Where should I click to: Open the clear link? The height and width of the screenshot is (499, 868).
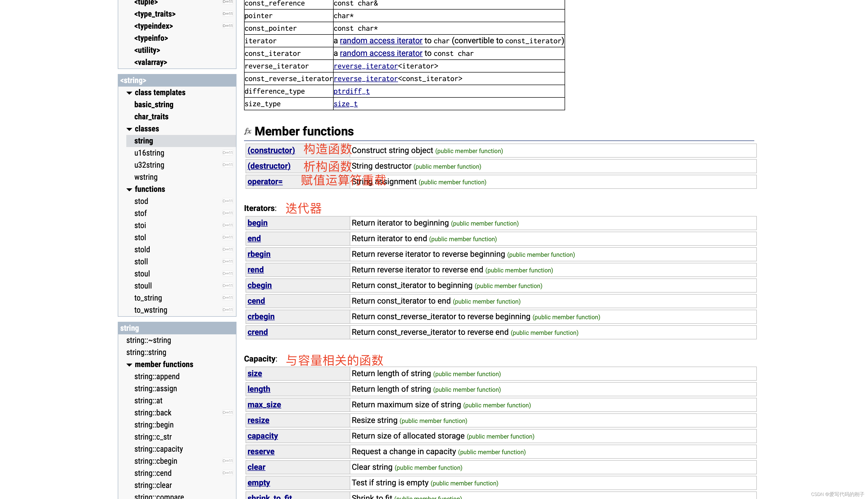tap(256, 467)
